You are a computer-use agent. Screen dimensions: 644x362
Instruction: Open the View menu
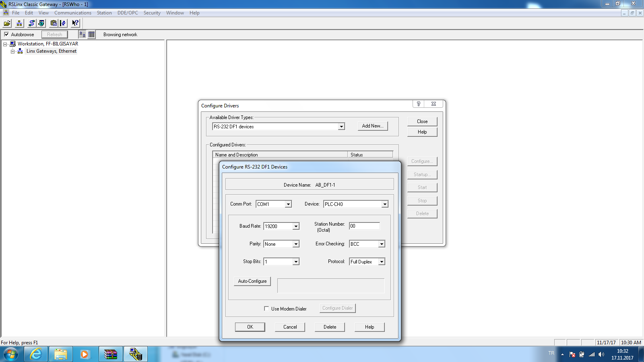click(43, 13)
